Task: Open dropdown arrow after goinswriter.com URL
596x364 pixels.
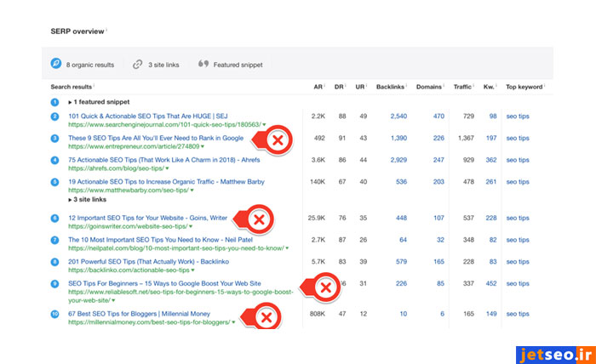Action: [191, 226]
